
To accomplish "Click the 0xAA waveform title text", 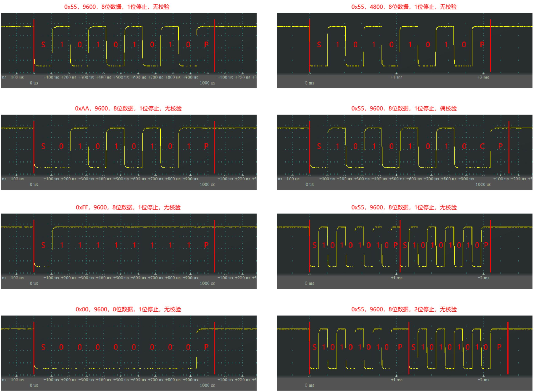I will click(x=128, y=108).
